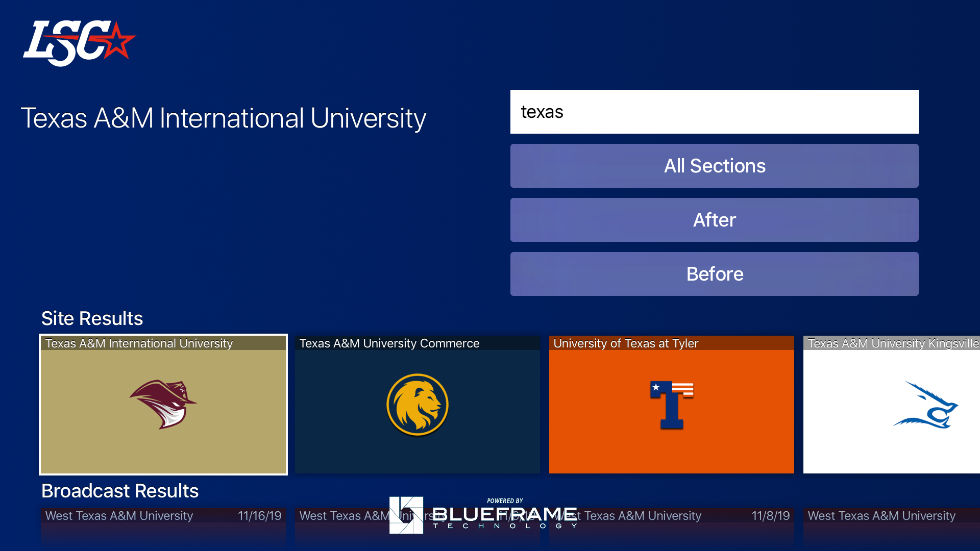Viewport: 980px width, 551px height.
Task: Click the "Broadcast Results" heading
Action: (120, 491)
